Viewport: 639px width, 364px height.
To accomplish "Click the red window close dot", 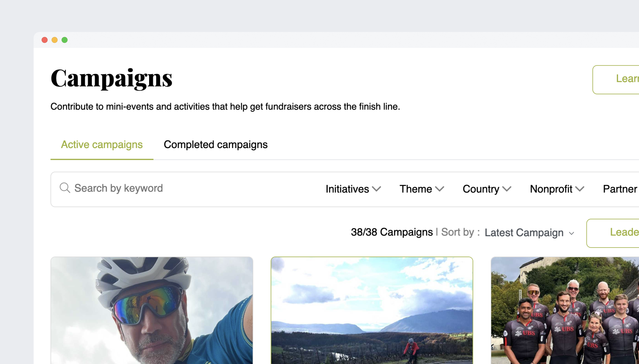I will click(45, 40).
